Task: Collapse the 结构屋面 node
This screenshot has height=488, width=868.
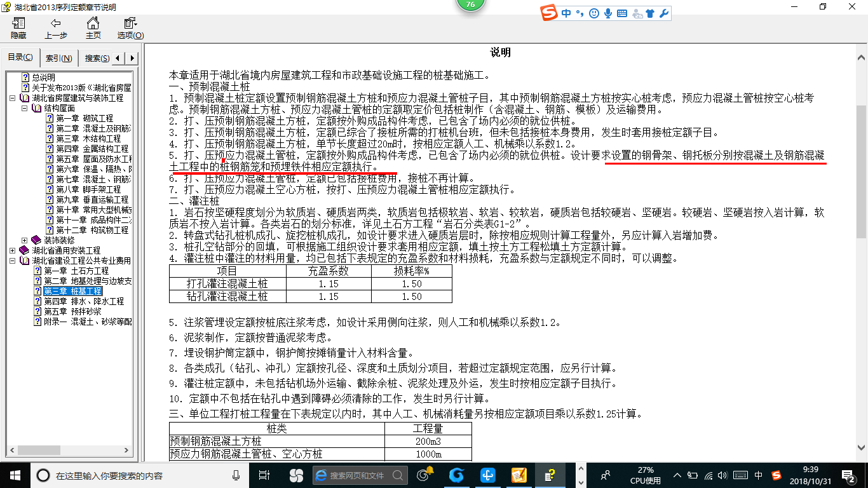Action: [x=25, y=109]
